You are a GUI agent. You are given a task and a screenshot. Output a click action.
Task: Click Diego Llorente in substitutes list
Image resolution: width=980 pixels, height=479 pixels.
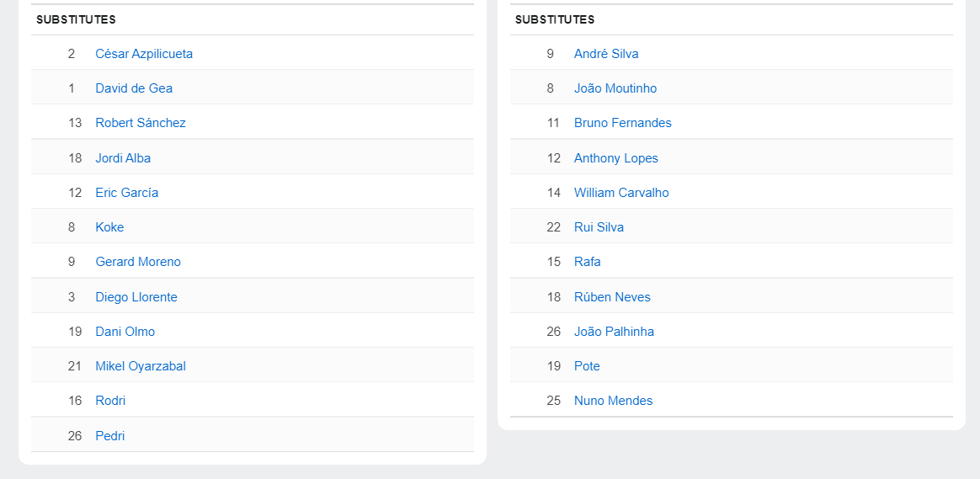[x=136, y=297]
